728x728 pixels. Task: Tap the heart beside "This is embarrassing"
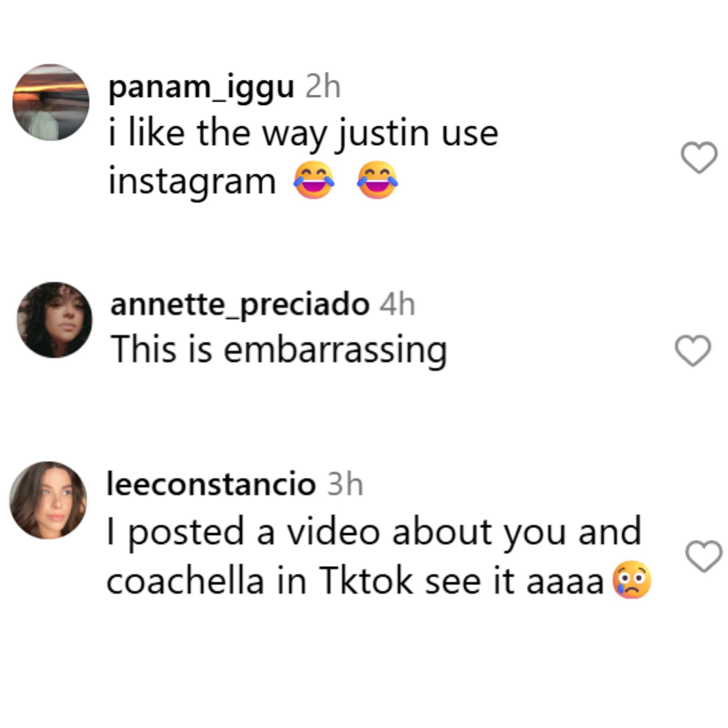coord(692,350)
